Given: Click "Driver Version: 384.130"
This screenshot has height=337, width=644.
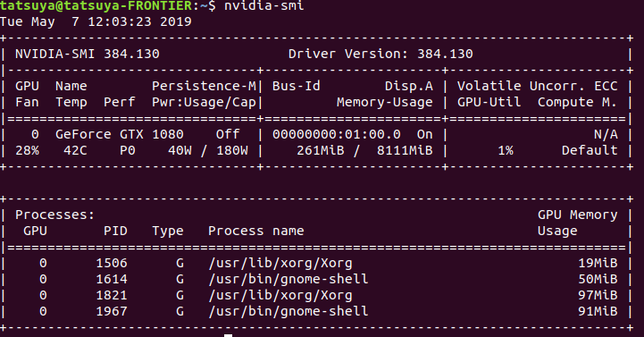Looking at the screenshot, I should (x=381, y=54).
